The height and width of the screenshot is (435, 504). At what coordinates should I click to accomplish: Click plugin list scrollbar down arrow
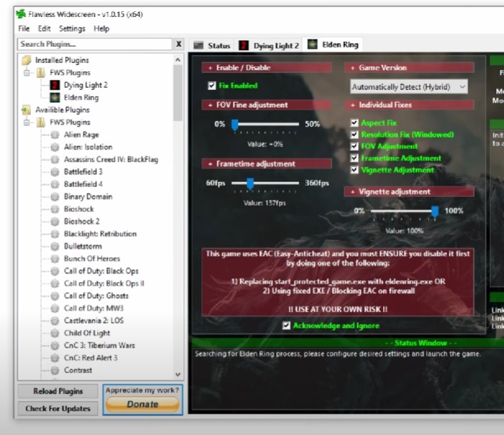tap(178, 375)
